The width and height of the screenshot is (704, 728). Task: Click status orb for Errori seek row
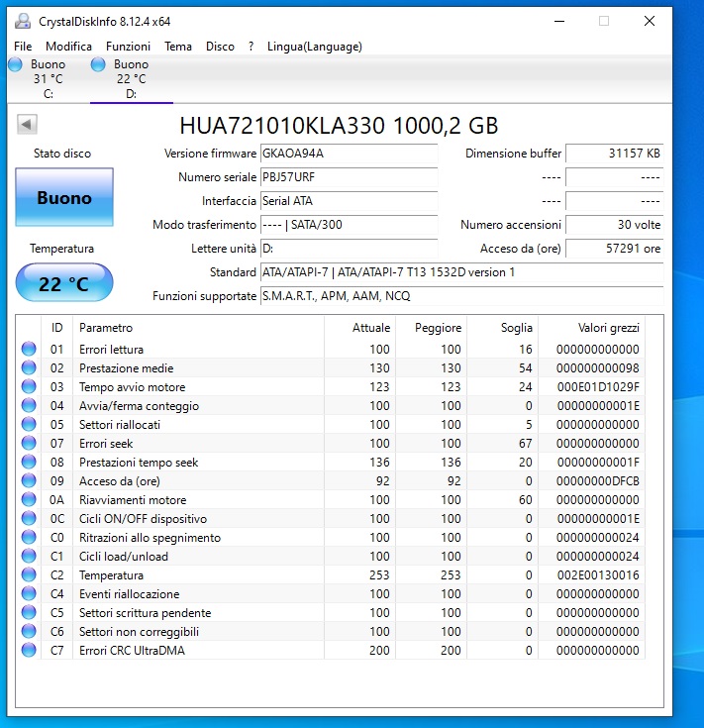tap(29, 443)
